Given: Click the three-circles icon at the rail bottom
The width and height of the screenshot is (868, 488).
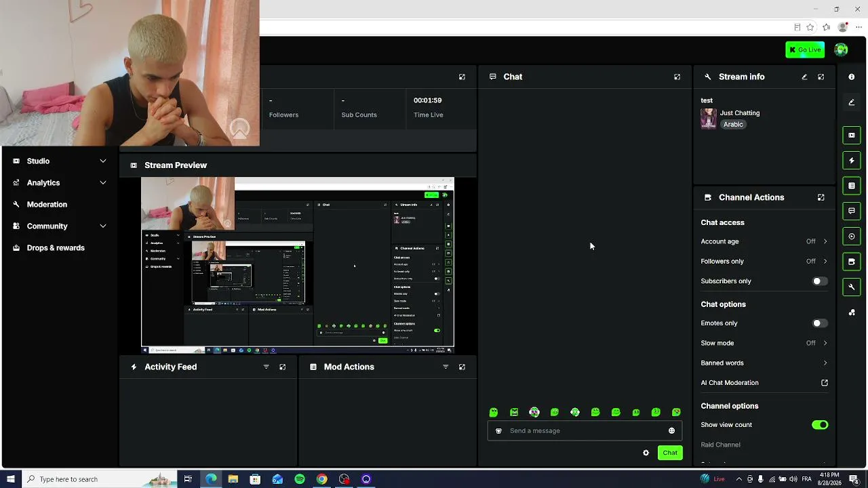Looking at the screenshot, I should pos(852,312).
